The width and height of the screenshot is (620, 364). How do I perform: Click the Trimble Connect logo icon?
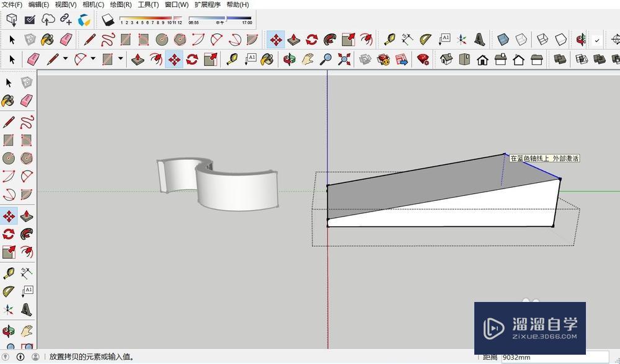[x=84, y=20]
